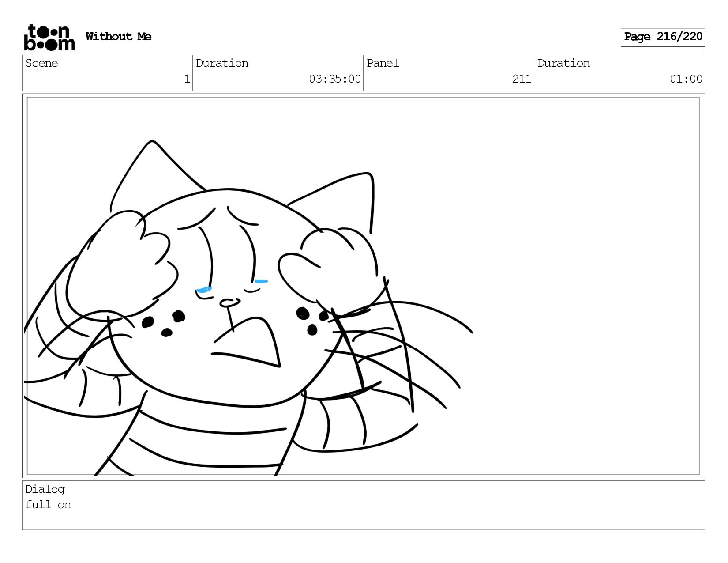Click the Scene header label

point(41,63)
